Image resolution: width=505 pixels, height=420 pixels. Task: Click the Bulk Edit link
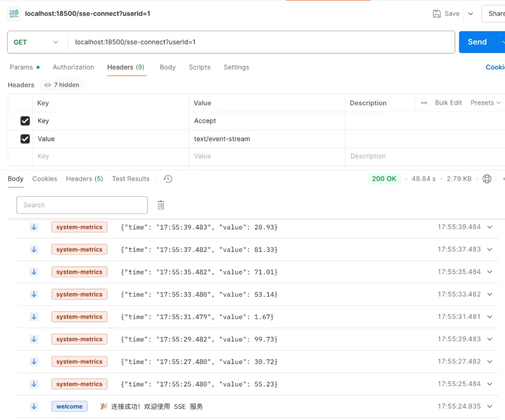click(x=448, y=103)
